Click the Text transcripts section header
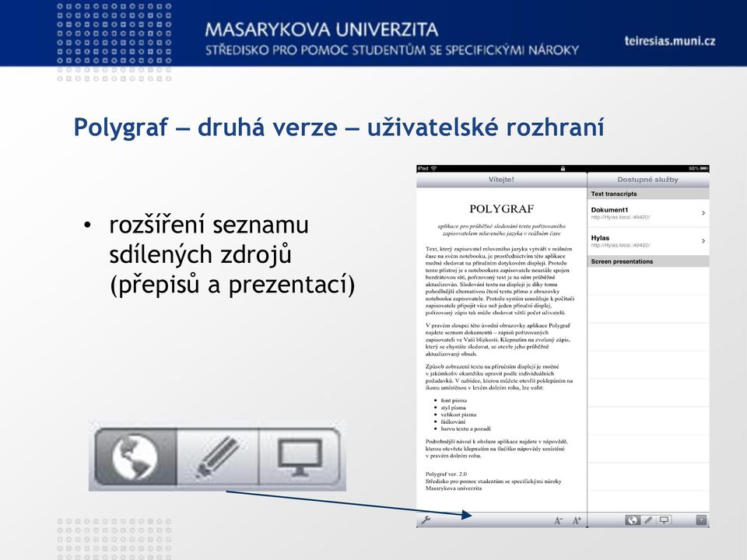747x560 pixels. (648, 194)
